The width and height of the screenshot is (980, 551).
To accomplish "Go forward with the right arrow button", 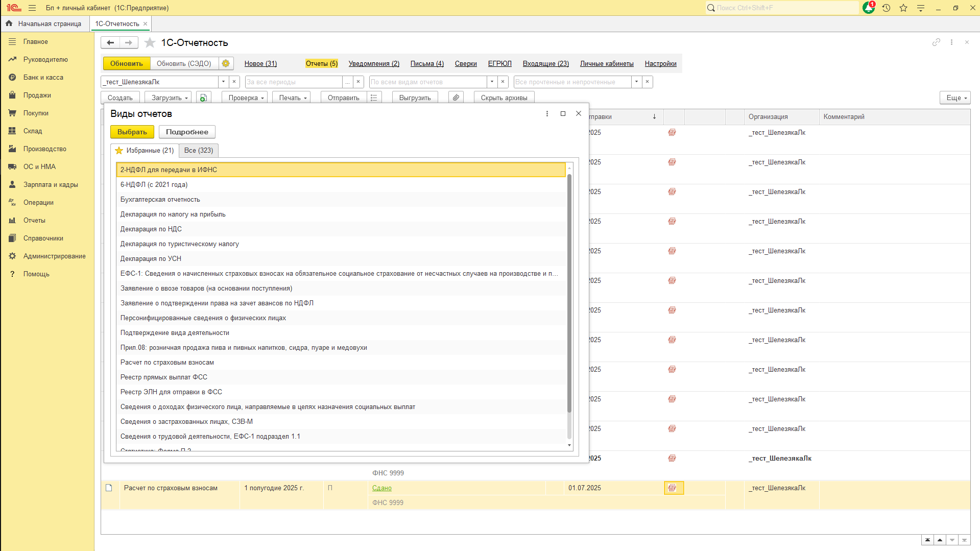I will (x=129, y=42).
